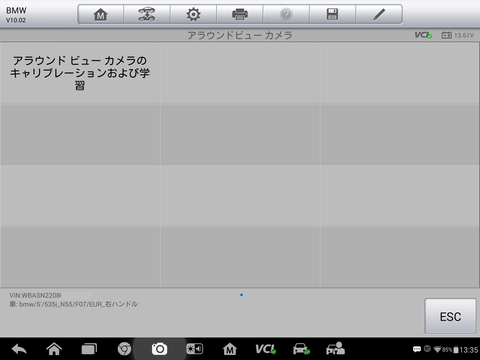Screen dimensions: 480x360
Task: Print current page via printer icon
Action: click(240, 14)
